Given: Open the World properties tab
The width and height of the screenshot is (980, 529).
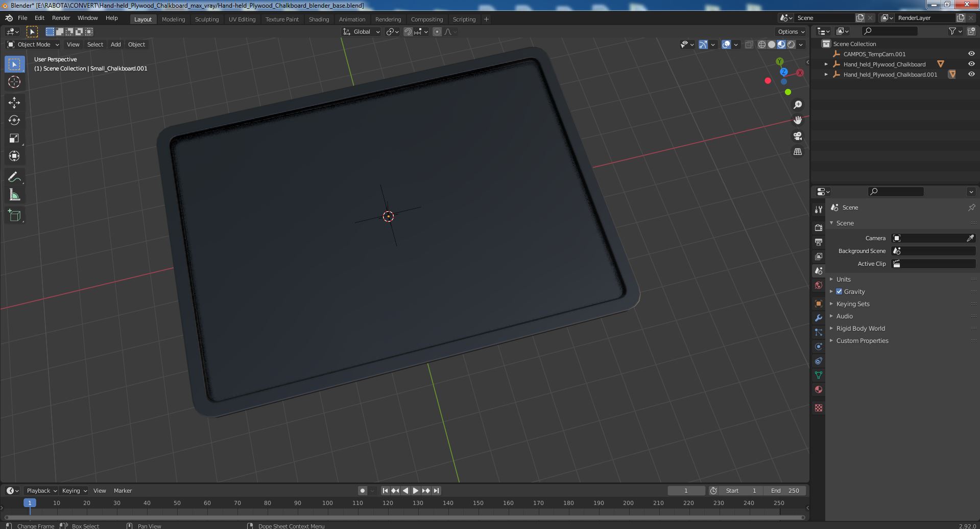Looking at the screenshot, I should click(x=819, y=285).
